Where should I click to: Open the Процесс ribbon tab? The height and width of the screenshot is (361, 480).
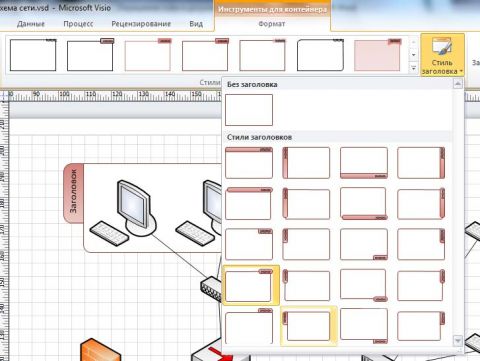78,24
